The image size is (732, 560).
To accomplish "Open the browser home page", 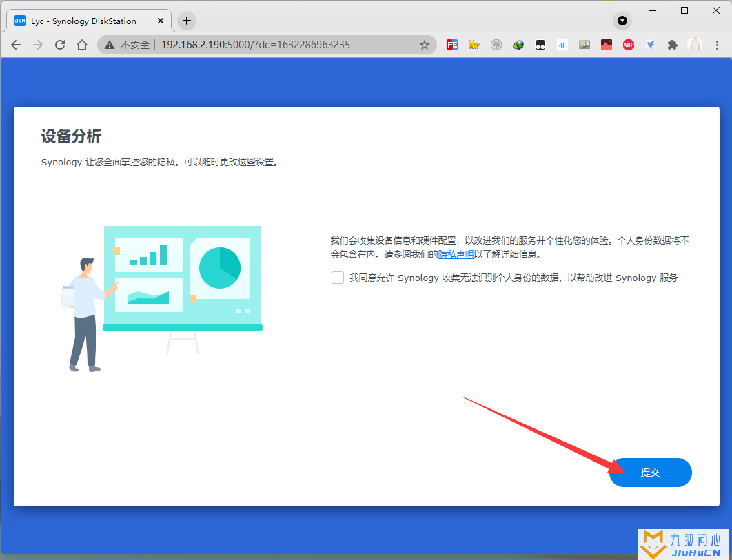I will 82,45.
